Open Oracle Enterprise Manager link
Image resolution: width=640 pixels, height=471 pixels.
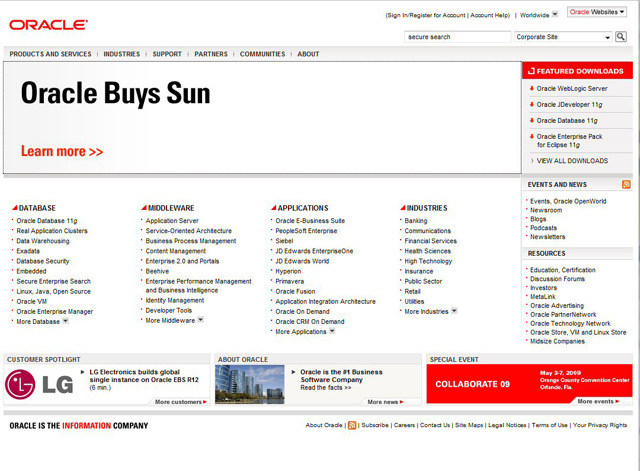55,311
